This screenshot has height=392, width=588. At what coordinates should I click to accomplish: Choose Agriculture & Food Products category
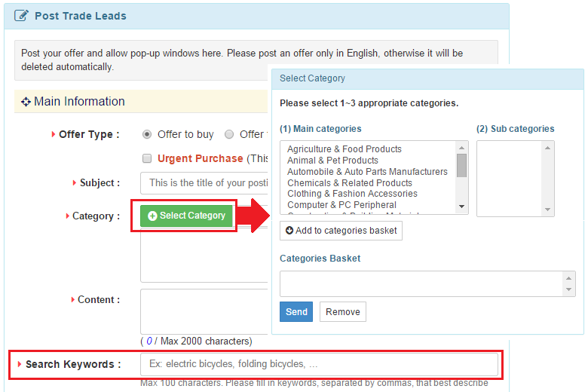(x=345, y=149)
